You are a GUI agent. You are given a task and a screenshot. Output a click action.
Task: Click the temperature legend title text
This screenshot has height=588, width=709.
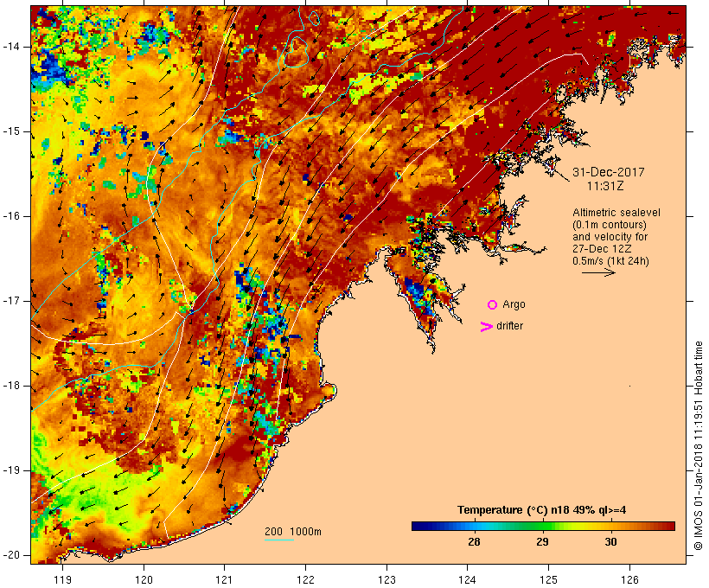[x=542, y=510]
